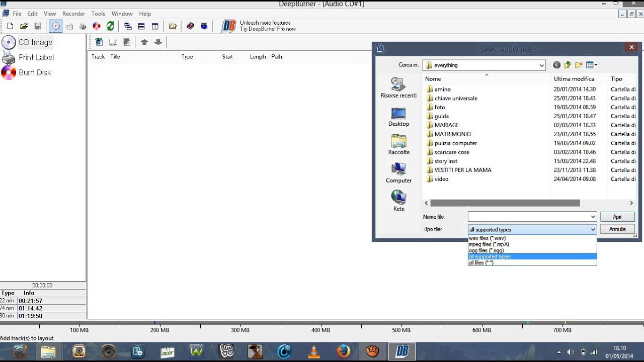The height and width of the screenshot is (362, 644).
Task: Open Firefox icon in taskbar
Action: coord(343,351)
